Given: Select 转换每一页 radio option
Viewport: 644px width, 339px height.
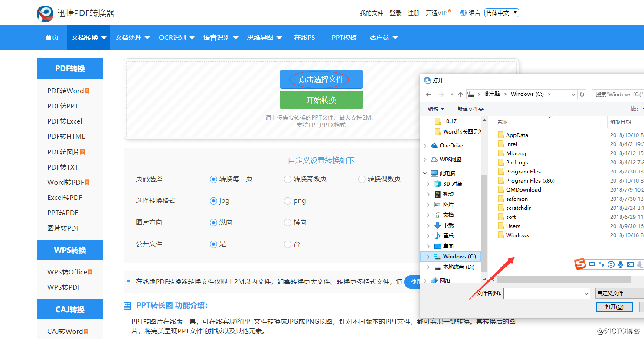Looking at the screenshot, I should pyautogui.click(x=213, y=179).
